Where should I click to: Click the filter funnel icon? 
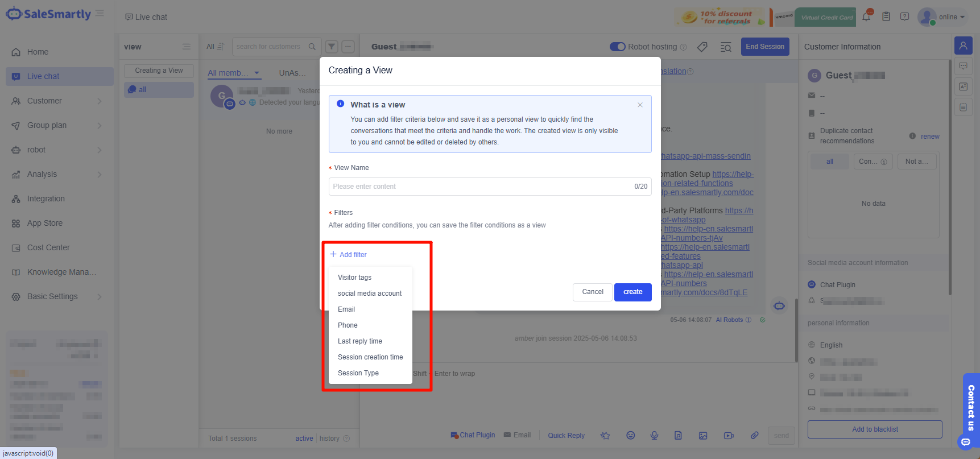(332, 47)
